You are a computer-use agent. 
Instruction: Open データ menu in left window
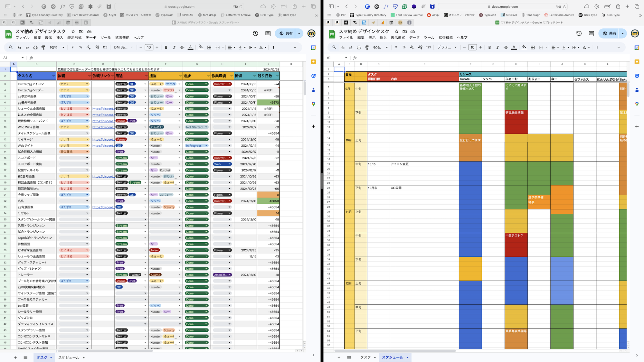(x=91, y=38)
